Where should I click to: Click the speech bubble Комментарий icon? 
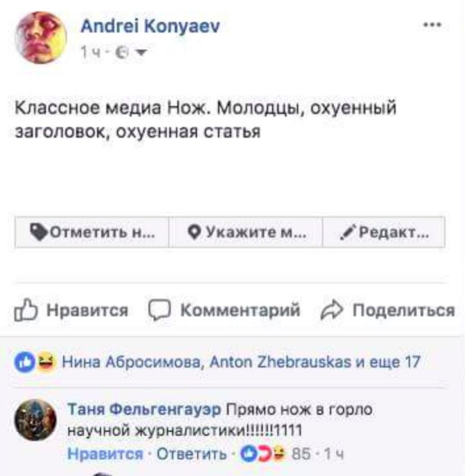(159, 310)
